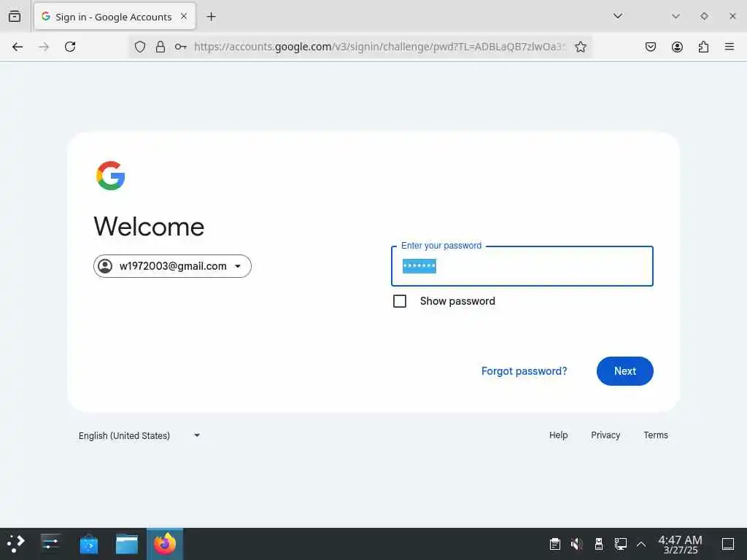Open the Firefox account icon
The image size is (747, 560).
[x=677, y=47]
